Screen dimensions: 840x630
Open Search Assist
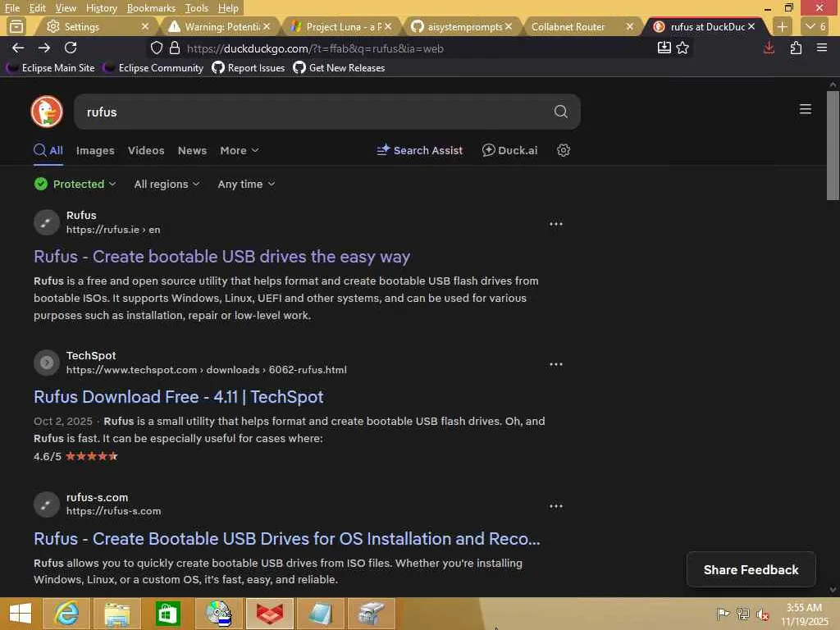pos(419,151)
